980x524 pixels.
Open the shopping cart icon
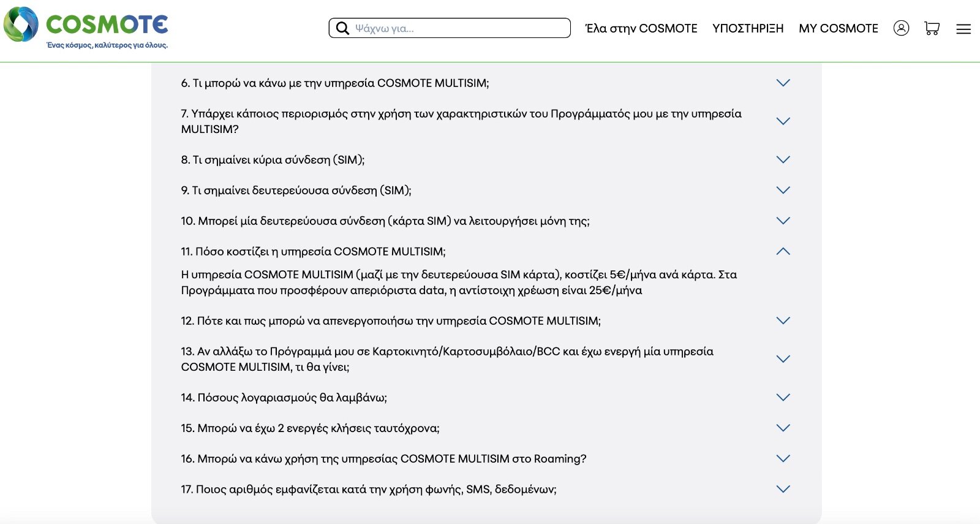tap(932, 28)
